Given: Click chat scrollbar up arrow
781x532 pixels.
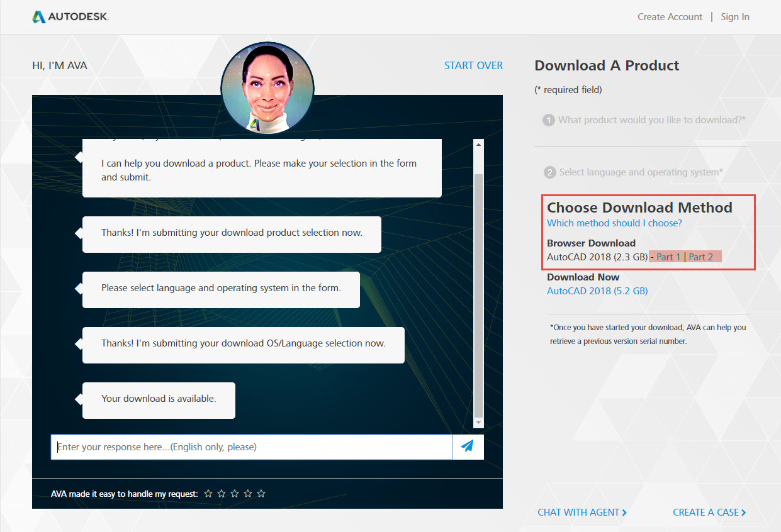Looking at the screenshot, I should [478, 145].
